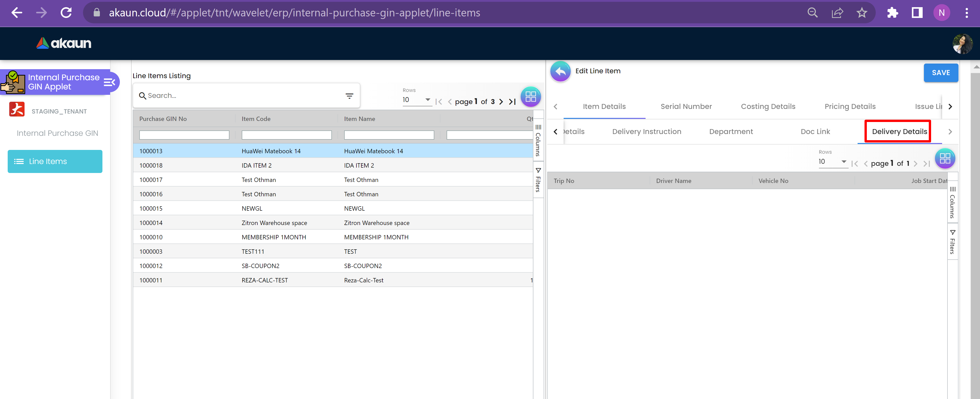Toggle Columns panel in line items grid
The height and width of the screenshot is (399, 980).
tap(538, 140)
